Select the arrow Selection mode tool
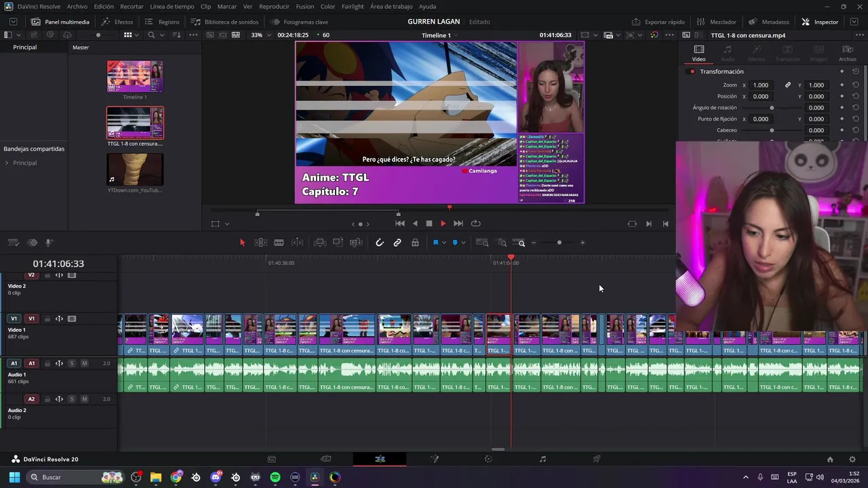Image resolution: width=868 pixels, height=488 pixels. [242, 243]
